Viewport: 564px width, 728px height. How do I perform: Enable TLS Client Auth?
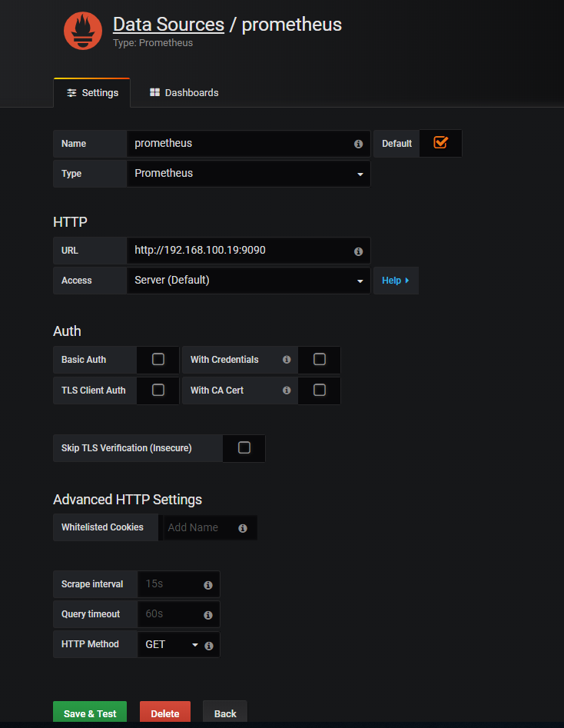pyautogui.click(x=158, y=390)
